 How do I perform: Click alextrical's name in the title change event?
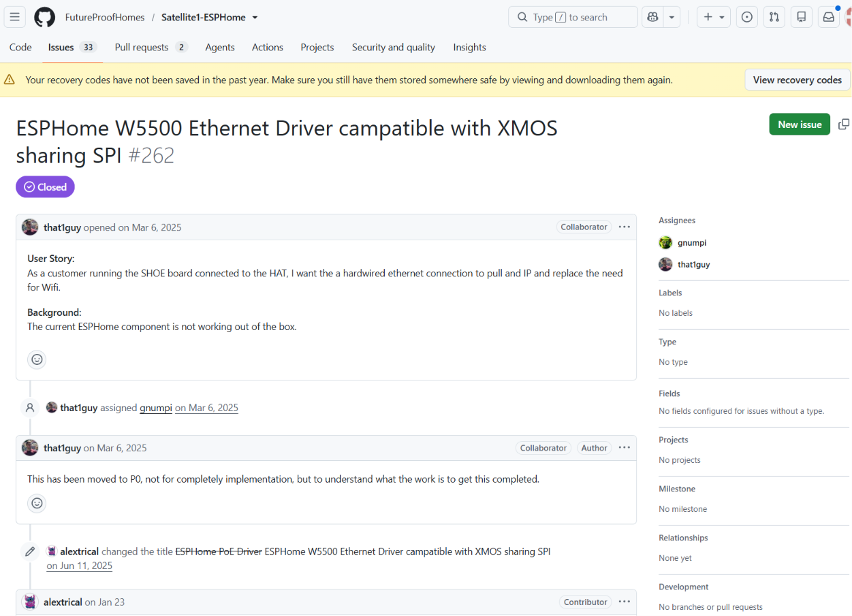point(80,551)
